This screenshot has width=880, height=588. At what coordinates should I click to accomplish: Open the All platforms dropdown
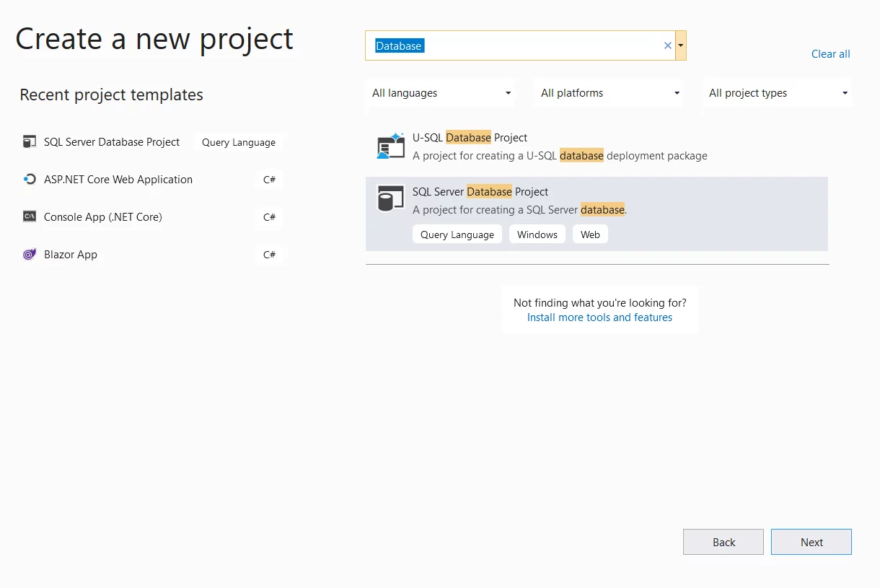(610, 93)
